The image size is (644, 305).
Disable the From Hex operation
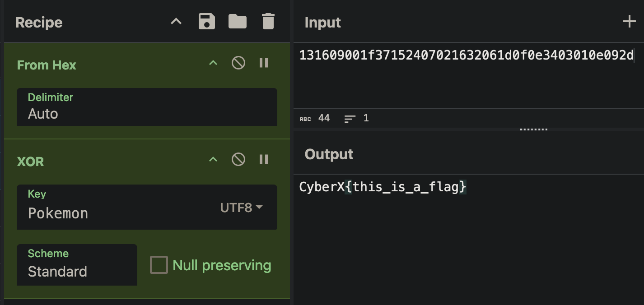pos(238,63)
